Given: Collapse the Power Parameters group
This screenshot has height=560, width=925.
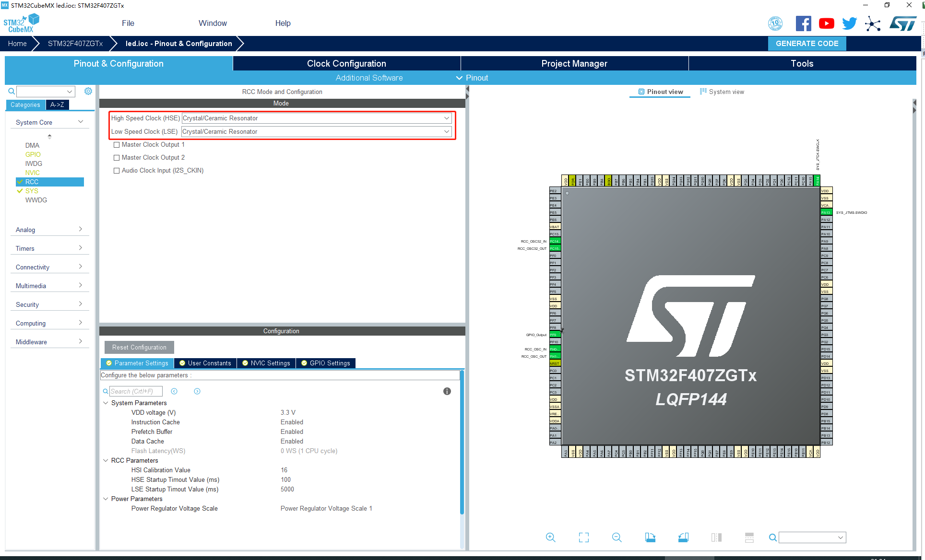Looking at the screenshot, I should click(106, 499).
